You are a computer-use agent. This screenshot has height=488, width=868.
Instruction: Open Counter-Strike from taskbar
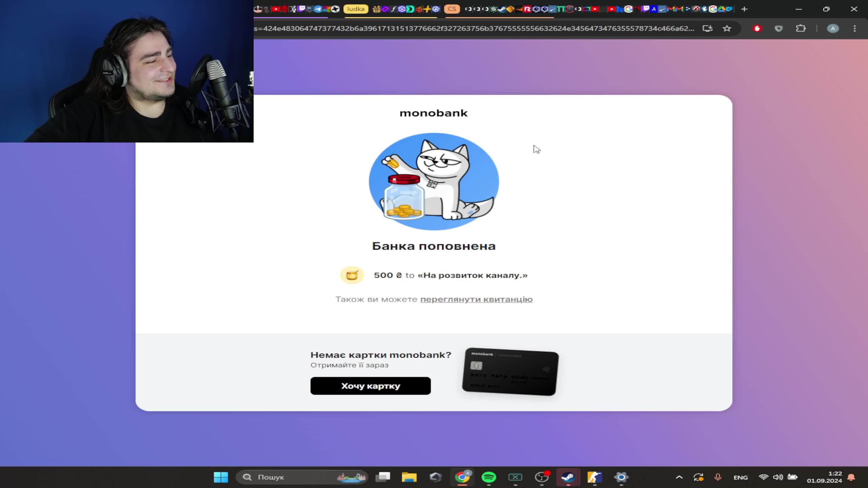594,477
